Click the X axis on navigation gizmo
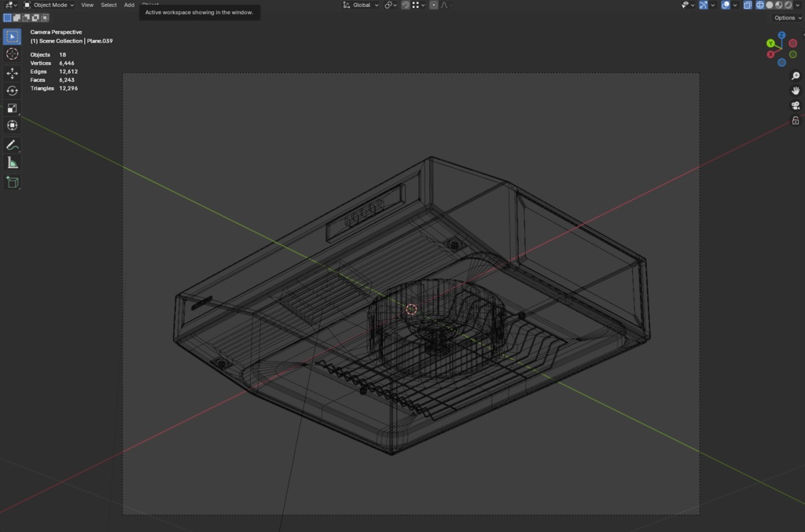Image resolution: width=805 pixels, height=532 pixels. click(770, 54)
